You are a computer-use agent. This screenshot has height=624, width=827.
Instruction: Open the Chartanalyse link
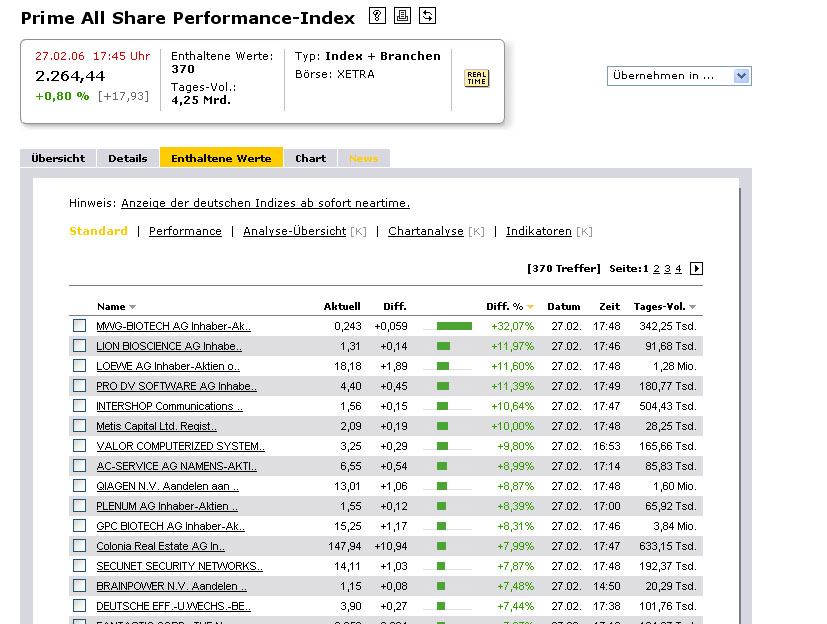click(x=426, y=231)
